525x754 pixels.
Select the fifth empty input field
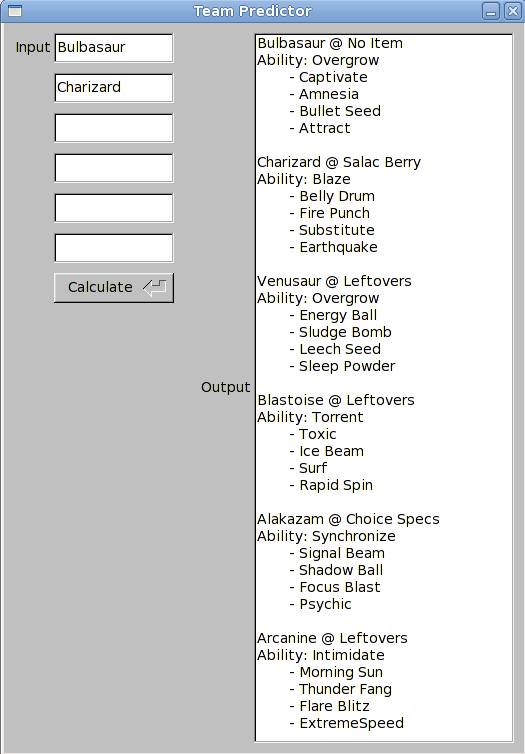(x=114, y=208)
